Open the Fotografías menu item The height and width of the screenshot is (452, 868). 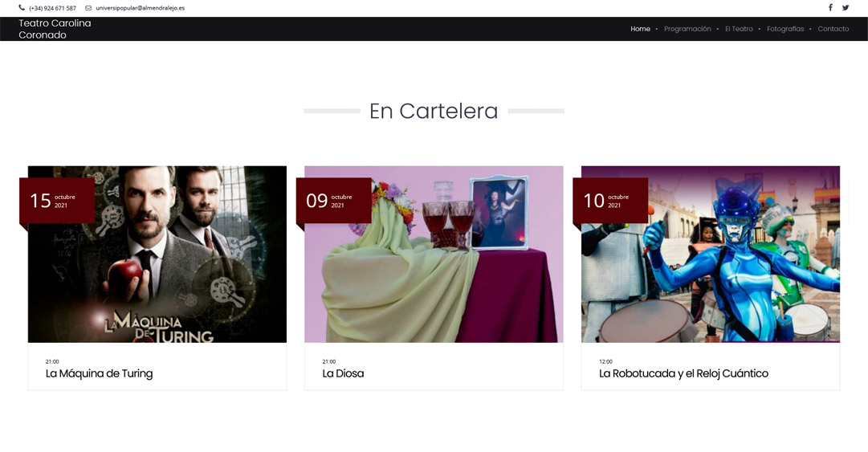pos(785,29)
